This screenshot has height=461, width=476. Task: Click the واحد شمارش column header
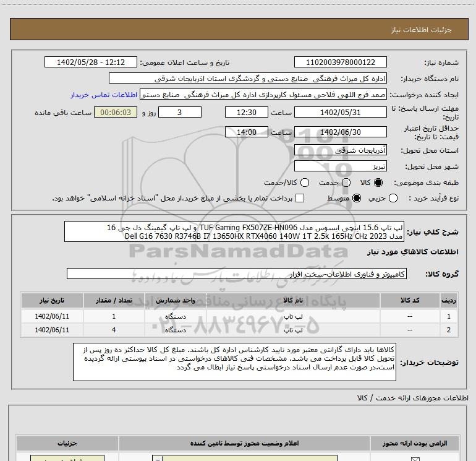point(176,300)
